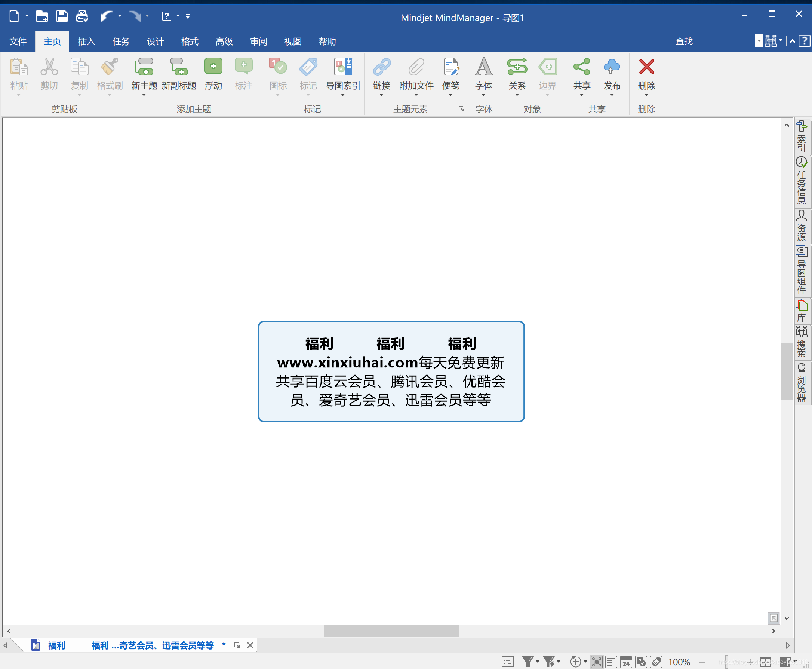Screen dimensions: 812x669
Task: Click the zoom slider handle
Action: point(726,662)
